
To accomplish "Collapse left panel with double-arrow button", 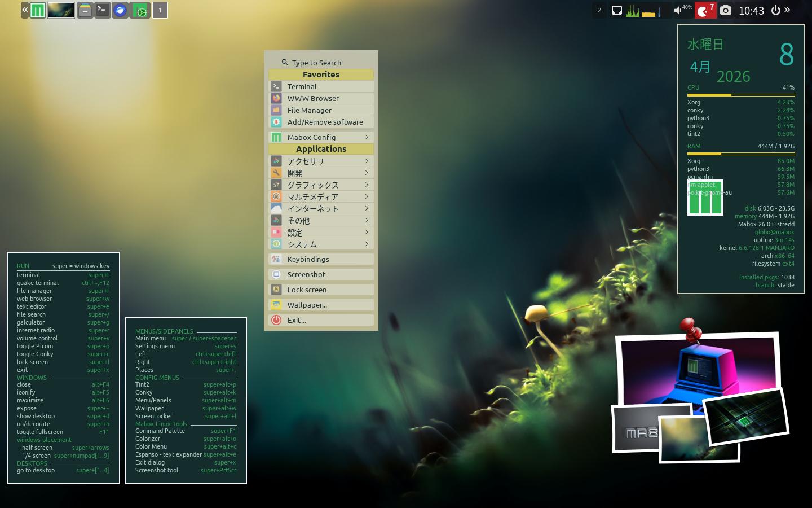I will (x=25, y=10).
